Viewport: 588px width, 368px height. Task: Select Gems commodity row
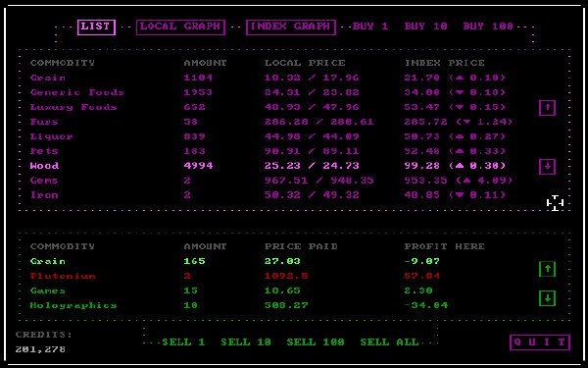(270, 181)
